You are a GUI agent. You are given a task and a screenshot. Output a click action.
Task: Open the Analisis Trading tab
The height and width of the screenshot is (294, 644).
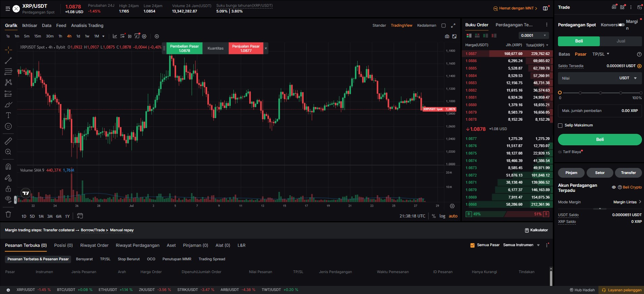point(87,26)
